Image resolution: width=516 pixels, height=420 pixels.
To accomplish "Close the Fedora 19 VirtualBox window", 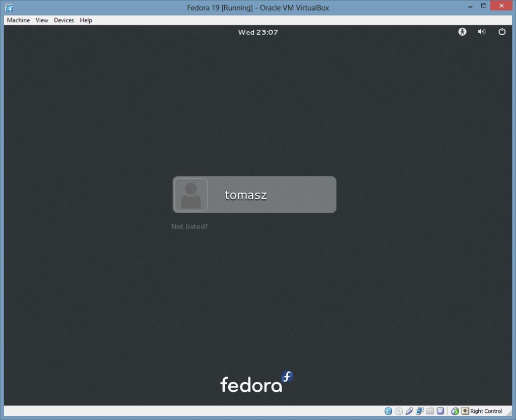I will (x=501, y=6).
